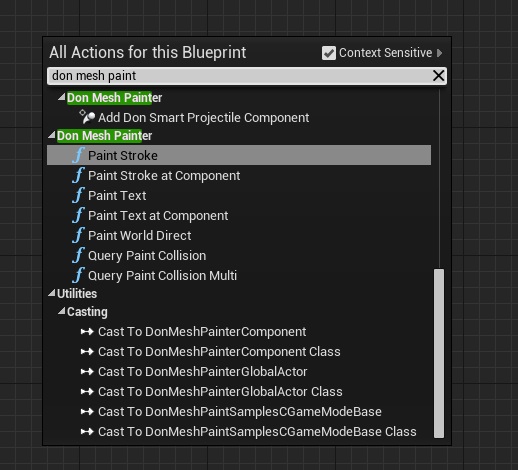518x470 pixels.
Task: Click the Add Component icon beside Don Smart Projectile
Action: click(87, 117)
